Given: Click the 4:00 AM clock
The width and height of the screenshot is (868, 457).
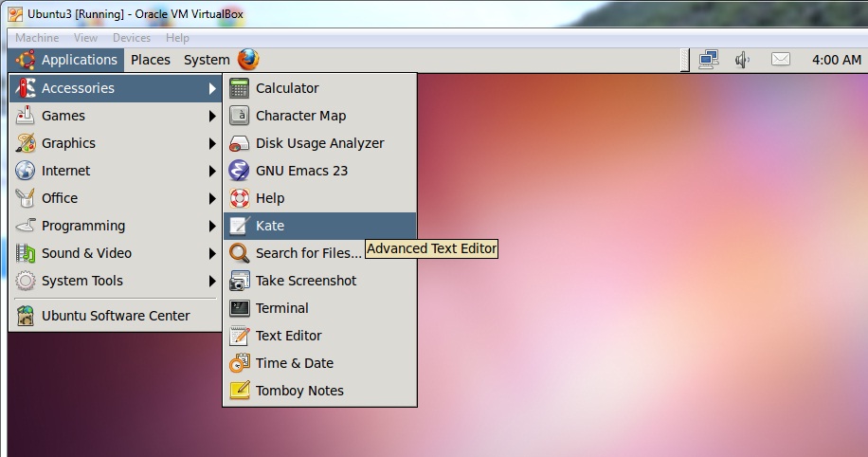Looking at the screenshot, I should click(837, 60).
